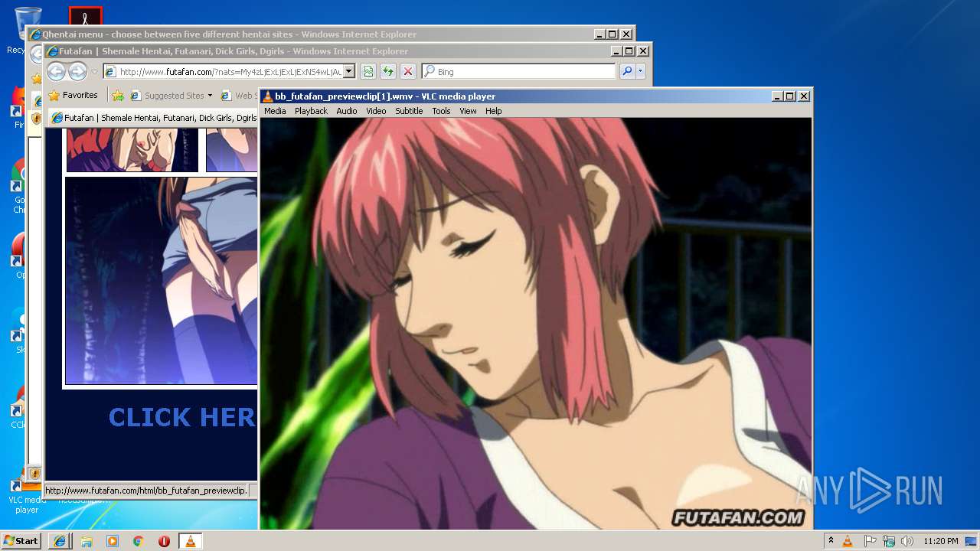Open the VLC media player desktop shortcut
The height and width of the screenshot is (551, 980).
click(27, 497)
